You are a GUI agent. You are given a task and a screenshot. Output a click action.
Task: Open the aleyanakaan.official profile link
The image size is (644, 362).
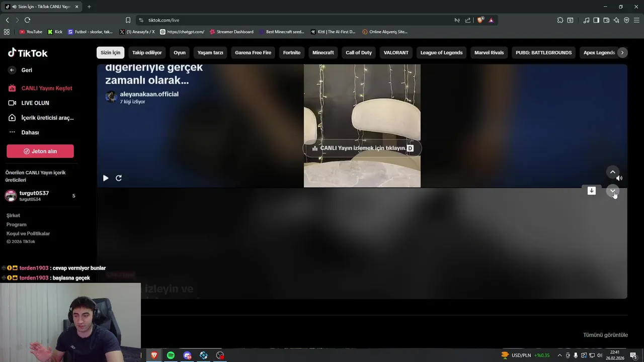tap(149, 94)
